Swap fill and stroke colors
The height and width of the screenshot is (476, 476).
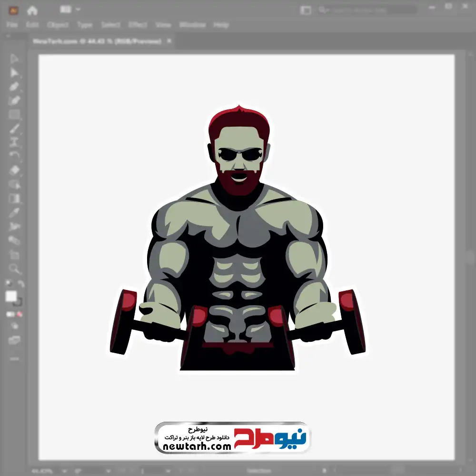click(x=20, y=284)
